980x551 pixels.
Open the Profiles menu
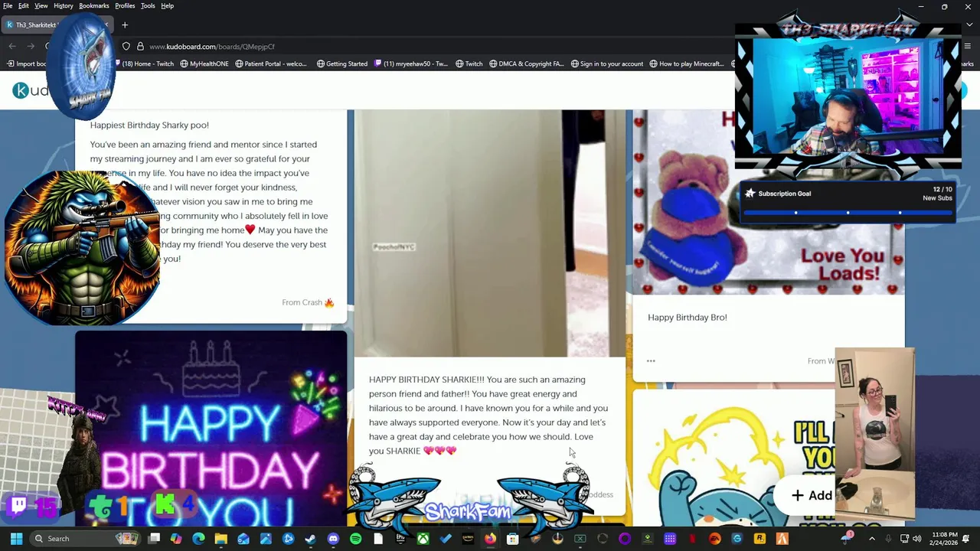point(125,5)
